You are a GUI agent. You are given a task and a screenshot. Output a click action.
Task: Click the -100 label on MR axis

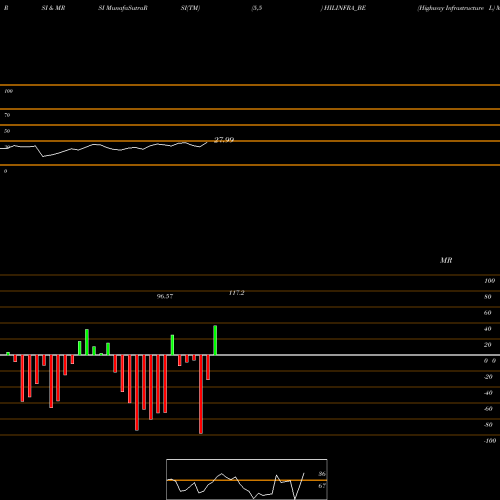coord(490,441)
